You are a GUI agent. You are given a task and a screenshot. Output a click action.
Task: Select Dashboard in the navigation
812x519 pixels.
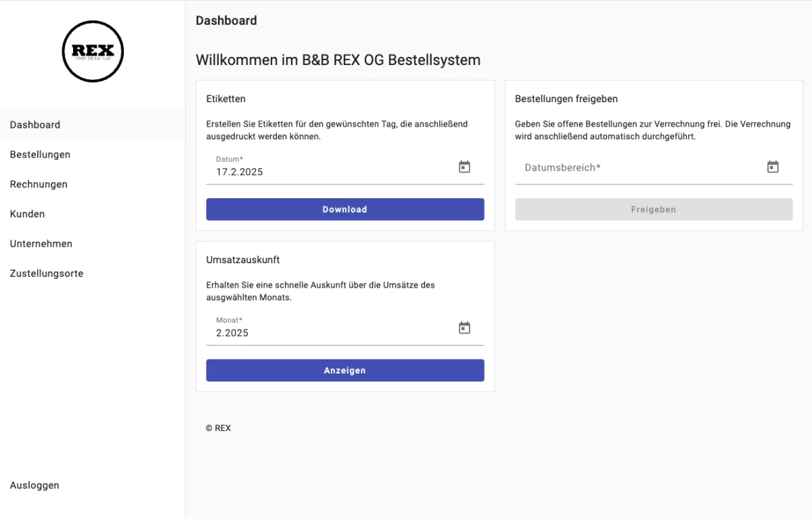coord(35,125)
